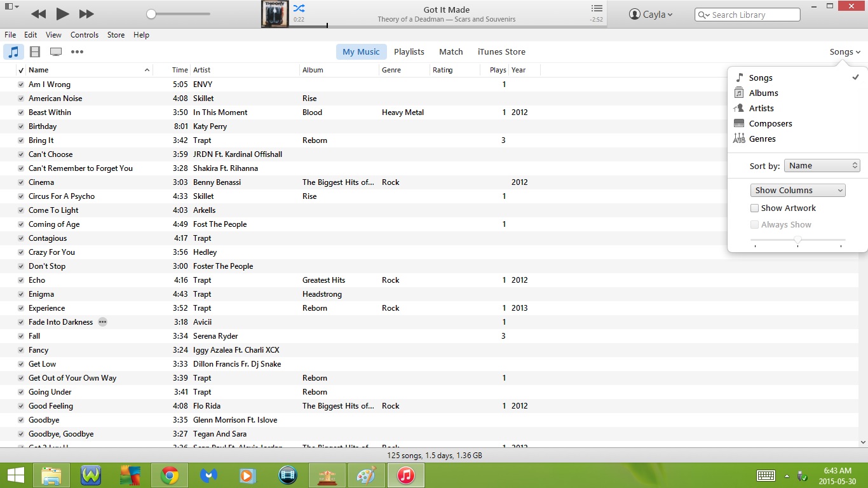868x488 pixels.
Task: Click the More libraries ellipsis icon
Action: point(77,52)
